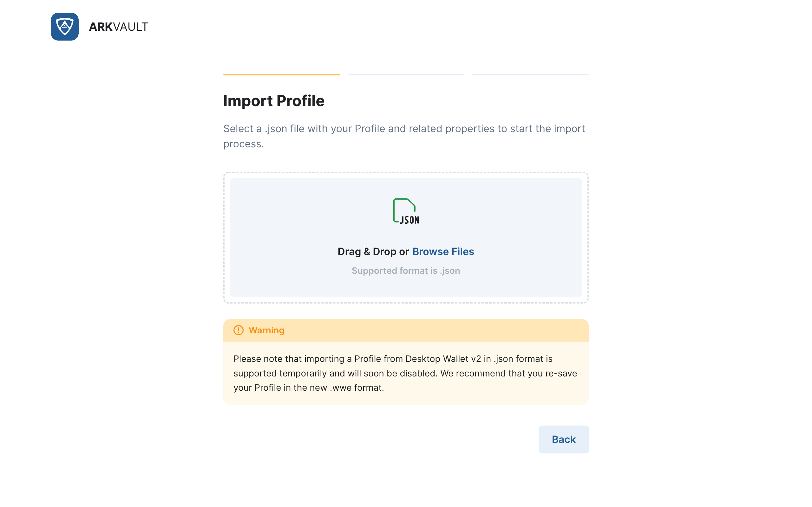Select the first orange step indicator
Image resolution: width=812 pixels, height=507 pixels.
[x=282, y=74]
